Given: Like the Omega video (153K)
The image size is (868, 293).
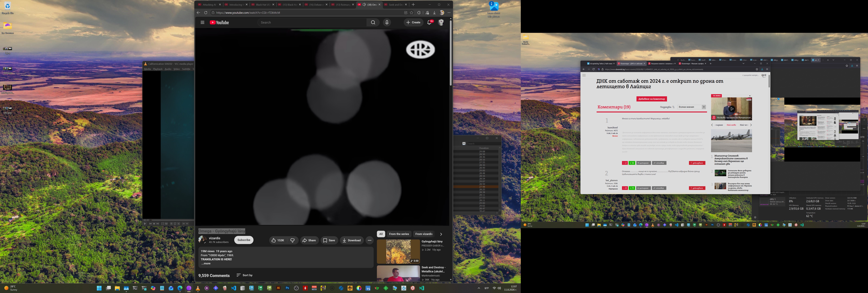Looking at the screenshot, I should [278, 240].
